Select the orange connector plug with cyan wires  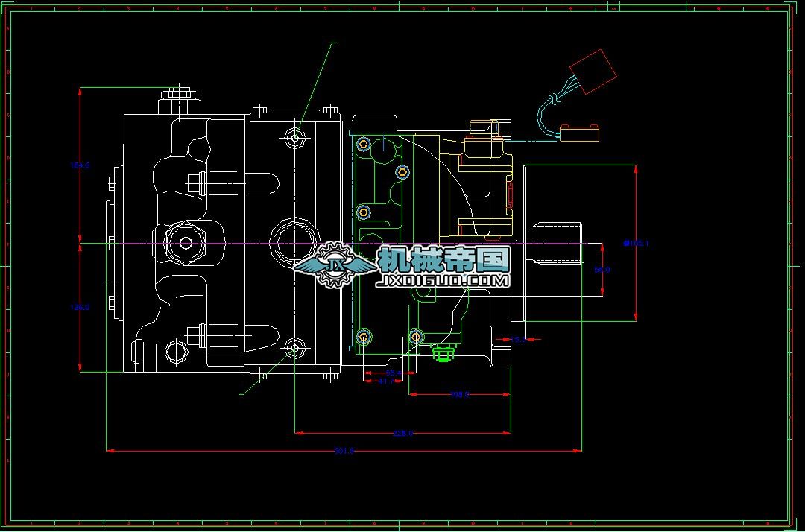click(579, 133)
